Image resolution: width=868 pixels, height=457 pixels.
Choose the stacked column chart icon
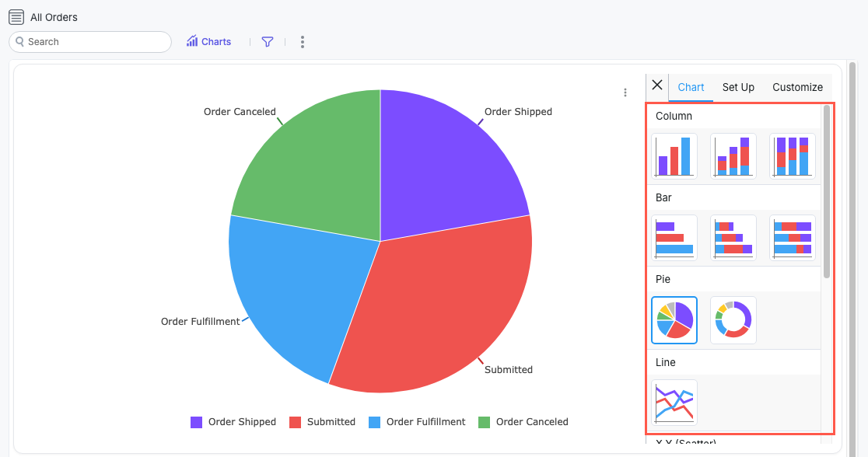pyautogui.click(x=733, y=155)
